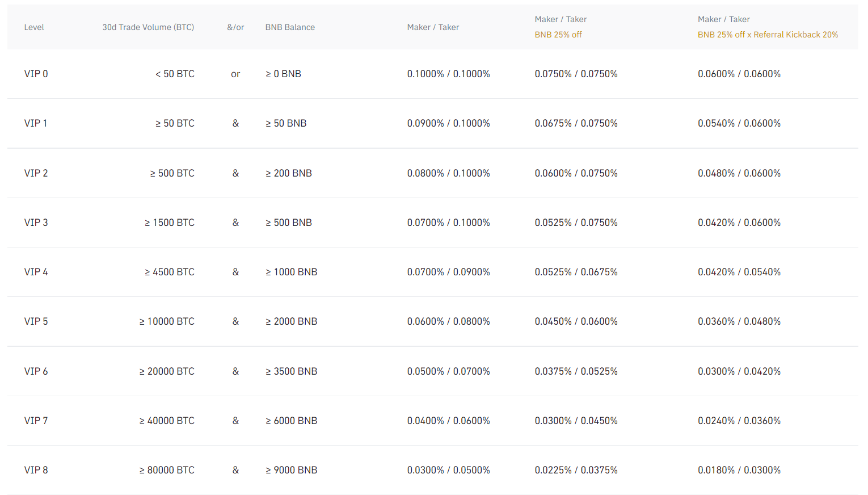Screen dimensions: 868x495
Task: Select the VIP 7 level cell
Action: click(36, 421)
